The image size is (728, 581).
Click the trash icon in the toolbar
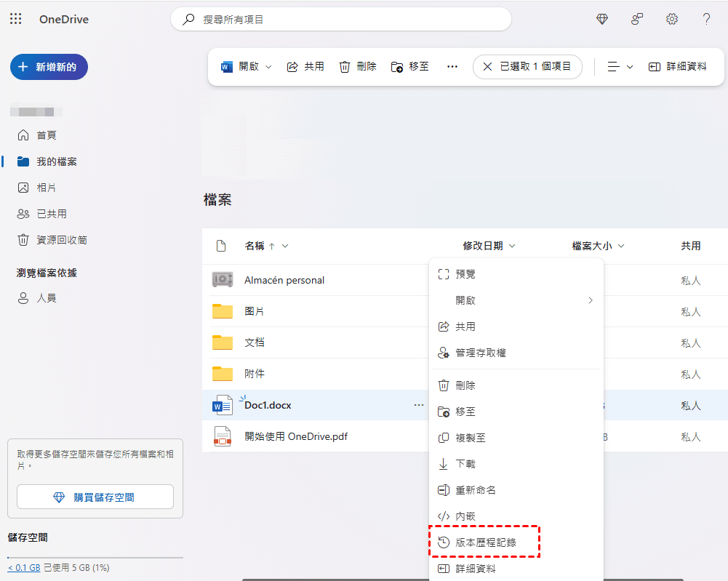pos(345,67)
